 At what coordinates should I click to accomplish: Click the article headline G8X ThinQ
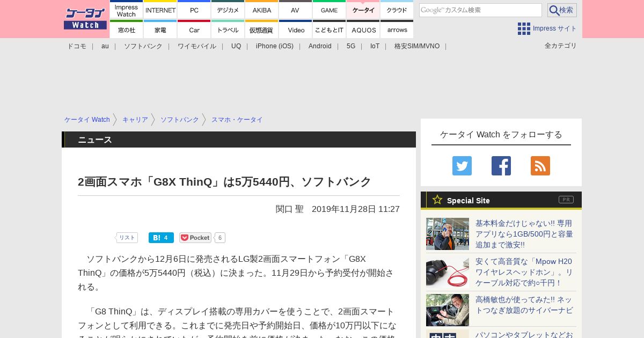(224, 182)
